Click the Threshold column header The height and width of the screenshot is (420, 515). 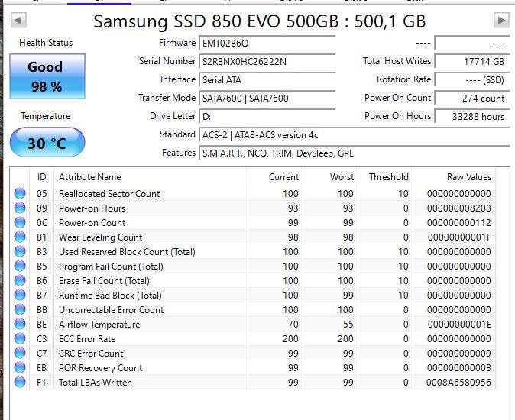pos(386,177)
